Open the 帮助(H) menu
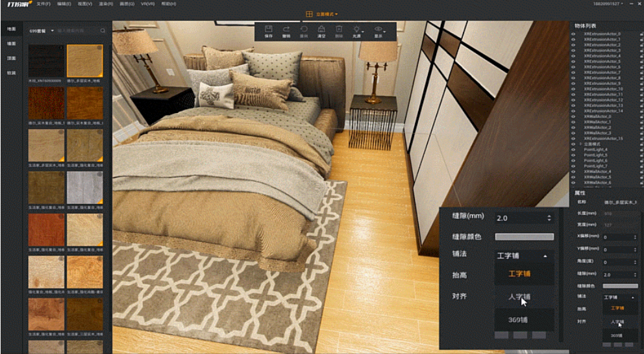644x354 pixels. (x=169, y=4)
